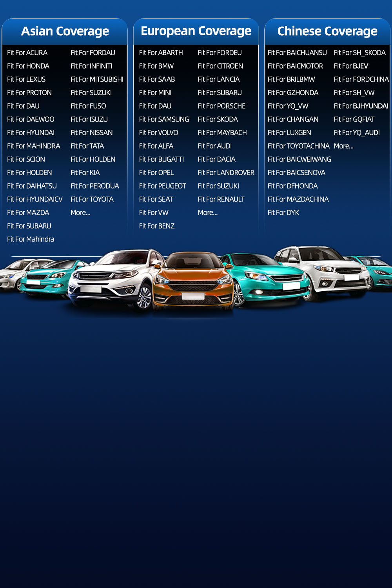Click Fit For DYK
This screenshot has height=588, width=392.
[283, 213]
